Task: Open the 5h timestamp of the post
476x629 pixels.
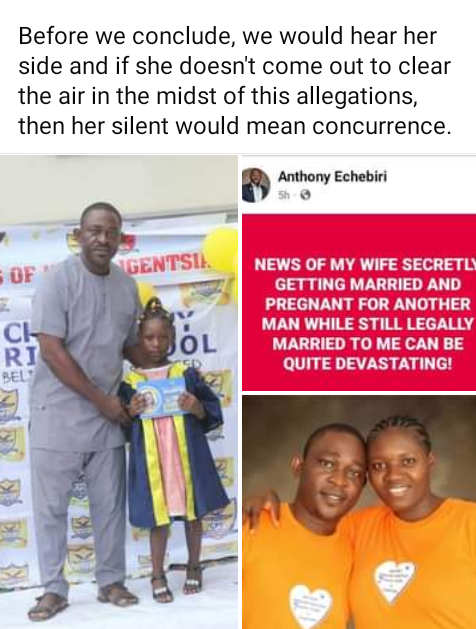Action: [x=283, y=195]
